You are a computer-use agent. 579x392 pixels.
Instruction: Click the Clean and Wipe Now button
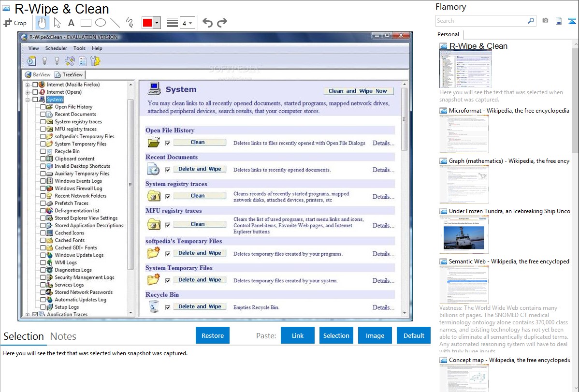coord(358,91)
